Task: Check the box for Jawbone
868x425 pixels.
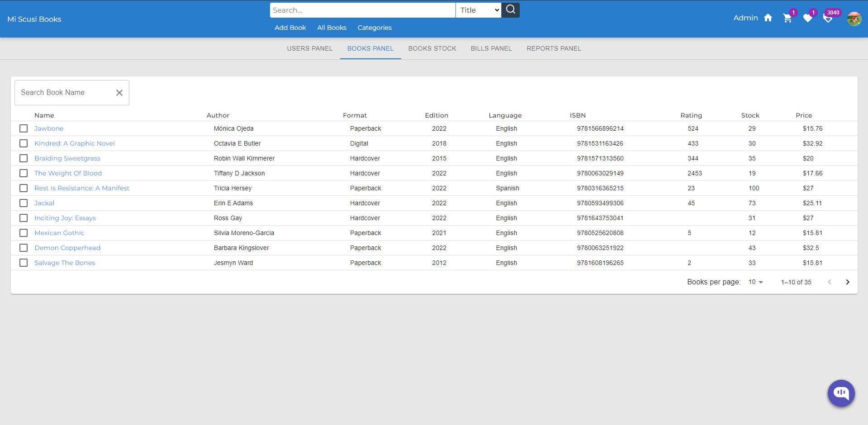Action: [x=24, y=128]
